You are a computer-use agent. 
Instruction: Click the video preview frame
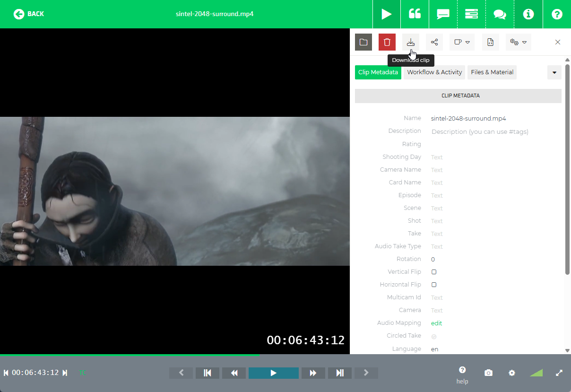click(175, 191)
